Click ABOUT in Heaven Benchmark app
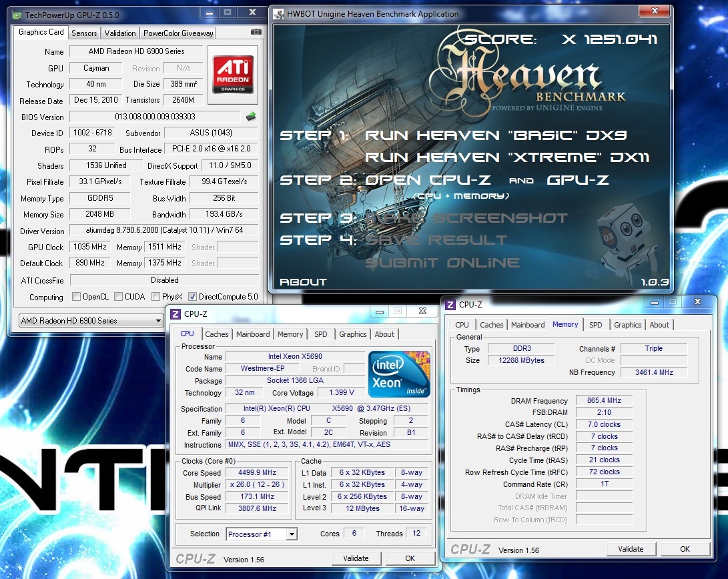 click(303, 281)
